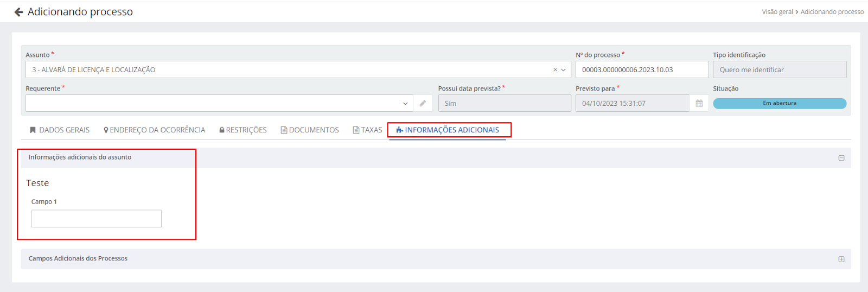Screen dimensions: 868x292
Task: Click the back arrow beside Adicionando processo
Action: point(18,12)
